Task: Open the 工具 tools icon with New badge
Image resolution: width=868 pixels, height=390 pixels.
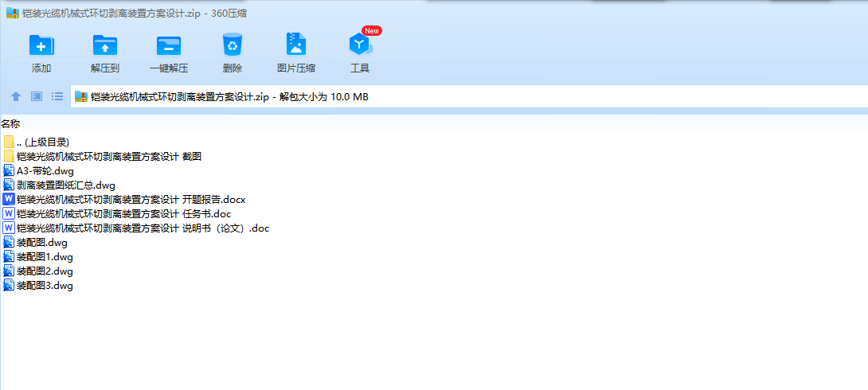Action: 360,45
